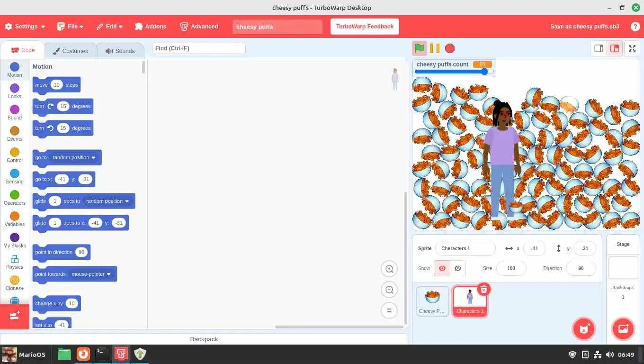Screen dimensions: 644x364
Task: Enter full screen stage mode
Action: (x=632, y=48)
